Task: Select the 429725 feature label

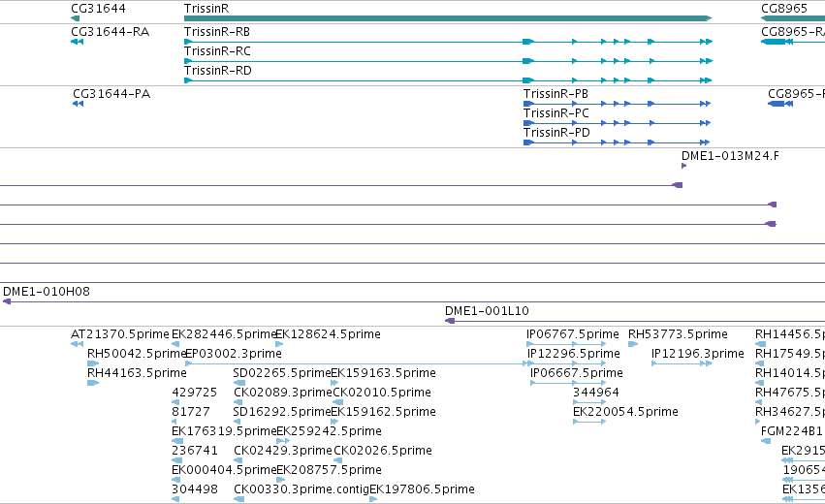Action: click(194, 393)
